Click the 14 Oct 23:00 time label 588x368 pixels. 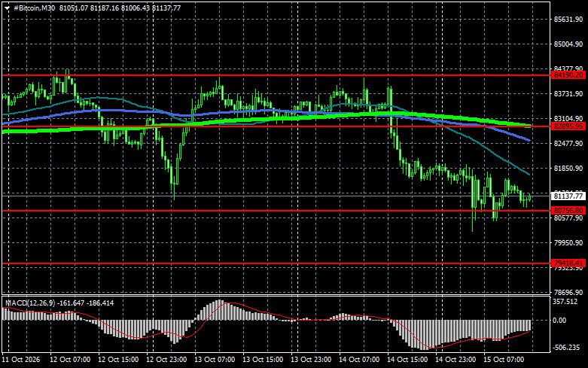click(x=455, y=360)
